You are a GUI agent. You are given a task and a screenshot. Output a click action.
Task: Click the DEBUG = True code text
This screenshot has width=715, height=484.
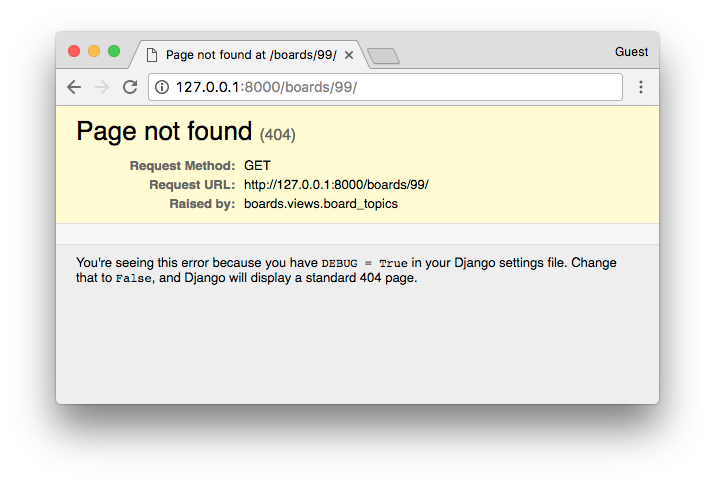pyautogui.click(x=364, y=263)
